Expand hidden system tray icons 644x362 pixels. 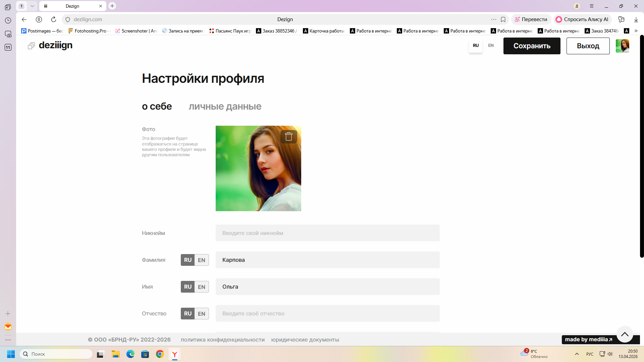pos(577,354)
